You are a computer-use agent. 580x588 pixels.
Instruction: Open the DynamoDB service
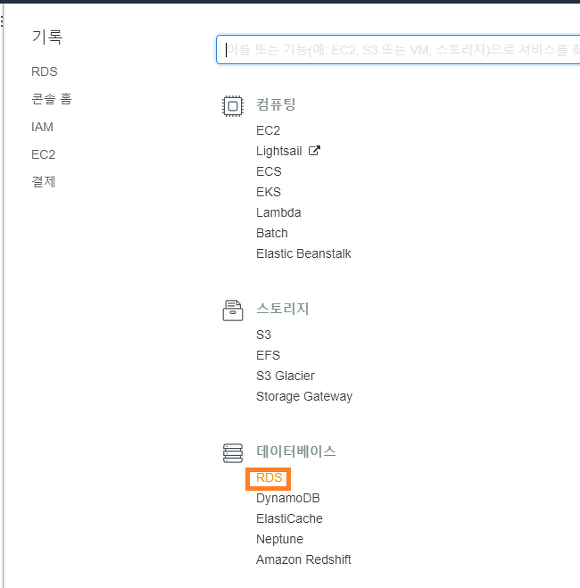(x=288, y=498)
